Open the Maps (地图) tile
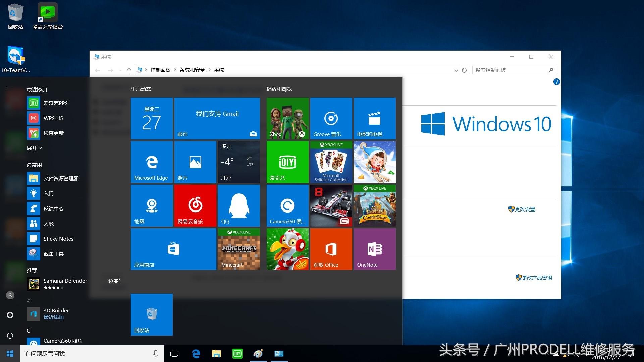 pos(152,205)
